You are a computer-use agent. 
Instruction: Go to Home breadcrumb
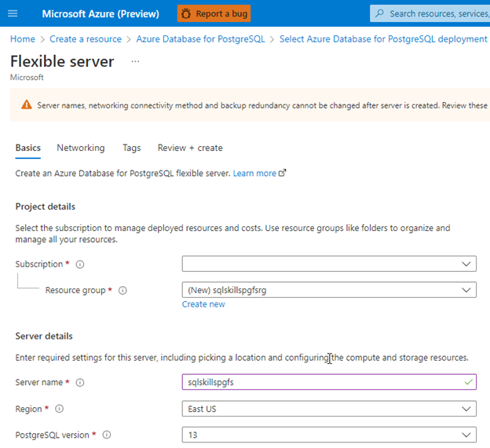click(x=23, y=39)
